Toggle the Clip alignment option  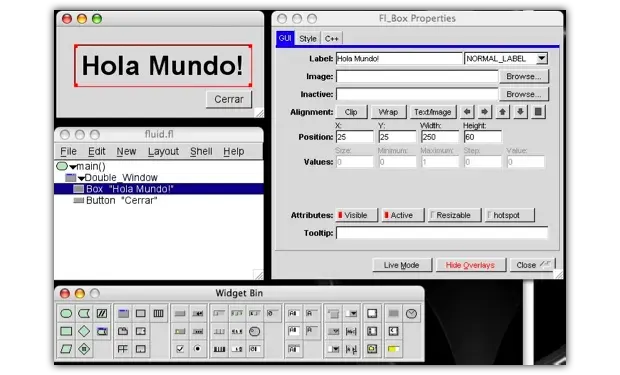pos(351,112)
